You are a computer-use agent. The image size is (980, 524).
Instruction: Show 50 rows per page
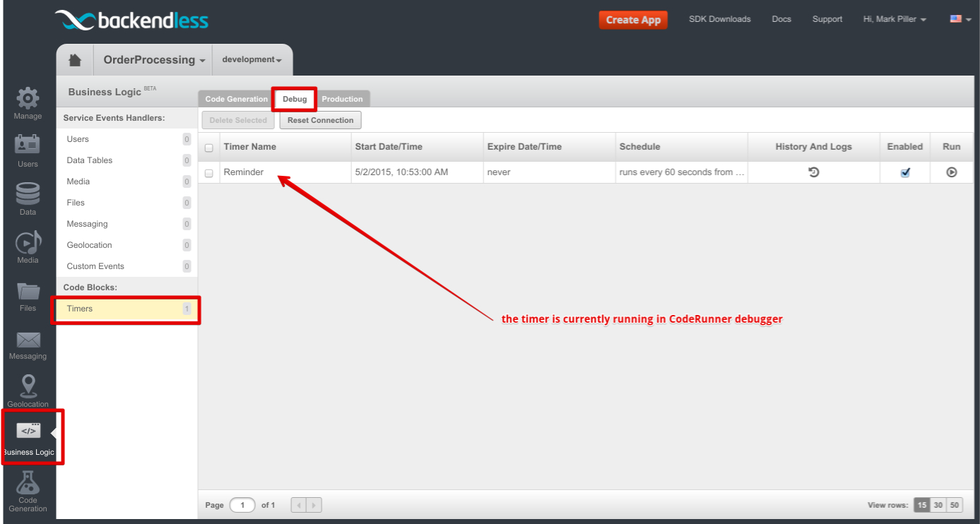[955, 505]
